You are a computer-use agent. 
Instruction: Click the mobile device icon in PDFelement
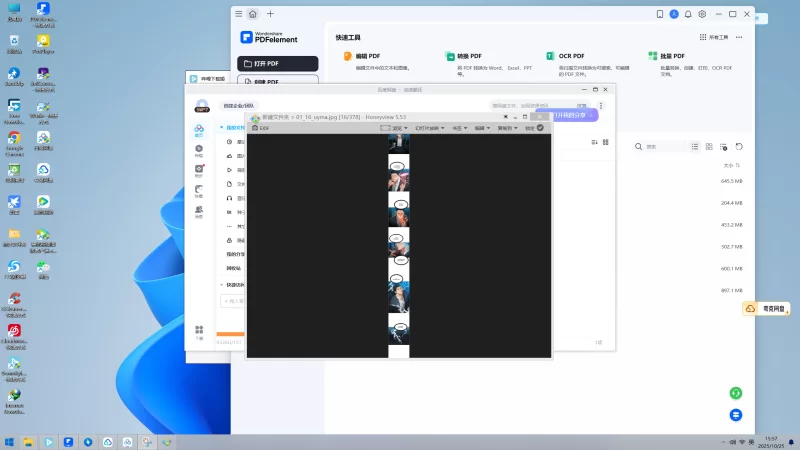[660, 14]
